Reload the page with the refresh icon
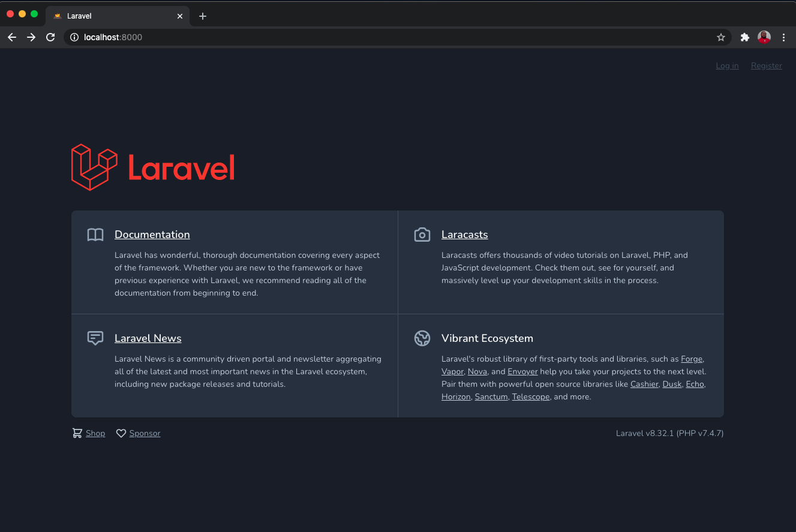 pos(50,37)
